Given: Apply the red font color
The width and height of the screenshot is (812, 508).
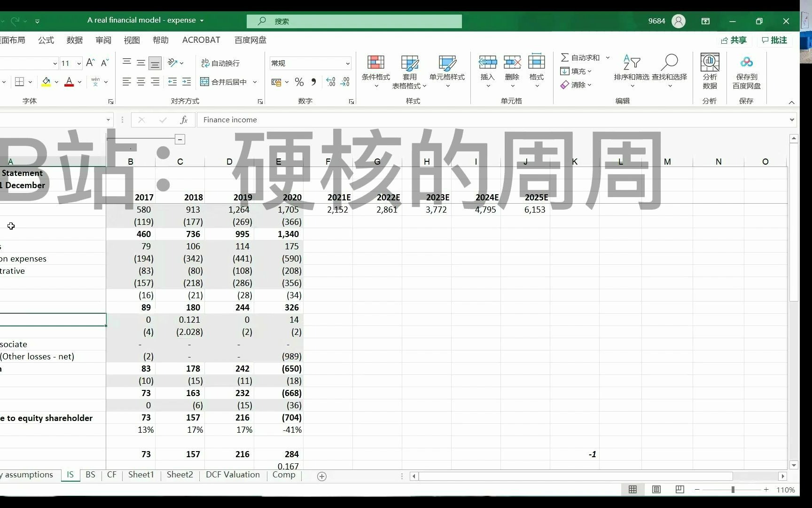Looking at the screenshot, I should pos(69,82).
